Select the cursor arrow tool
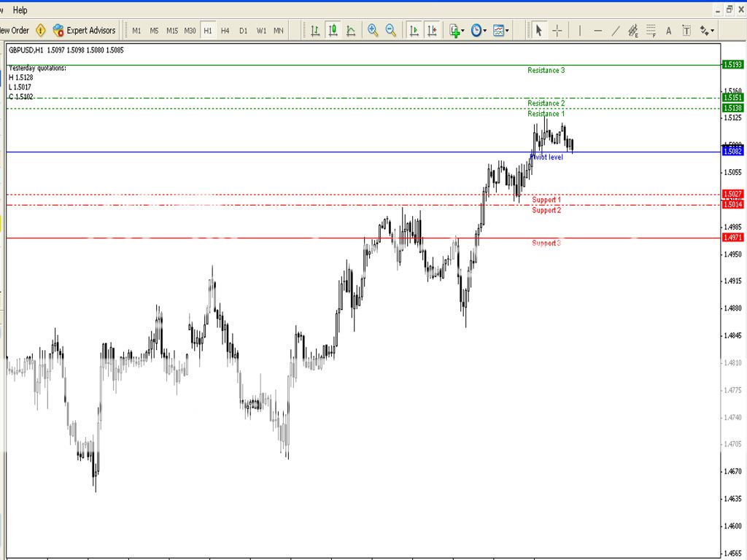 tap(539, 31)
